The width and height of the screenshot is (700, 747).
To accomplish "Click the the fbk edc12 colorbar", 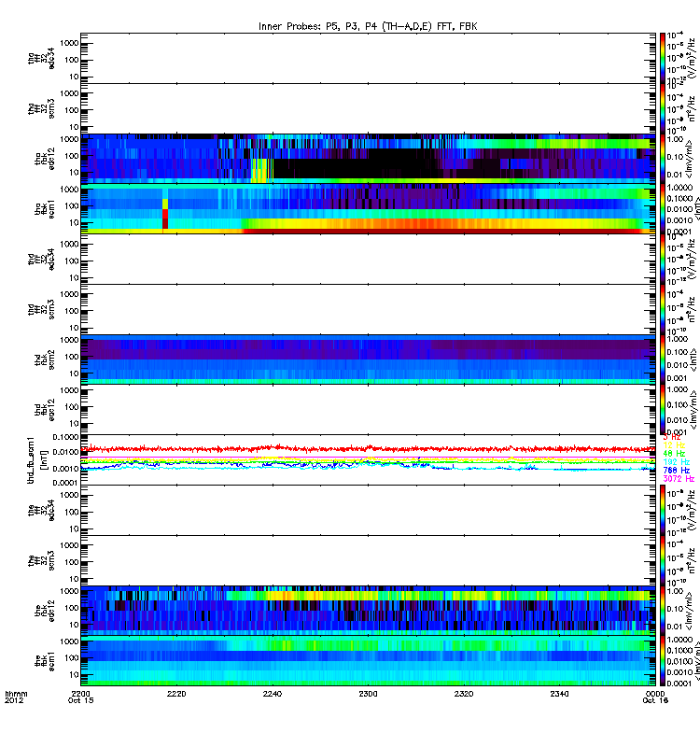I will tap(663, 610).
